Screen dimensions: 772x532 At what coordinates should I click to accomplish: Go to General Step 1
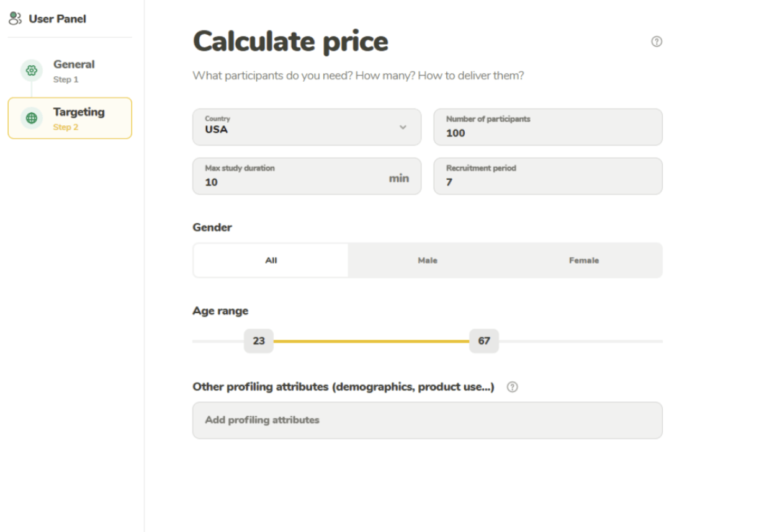[74, 71]
